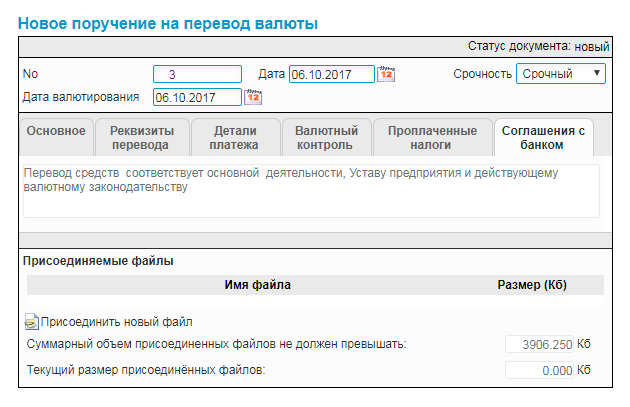Click the Дата input field

point(332,74)
